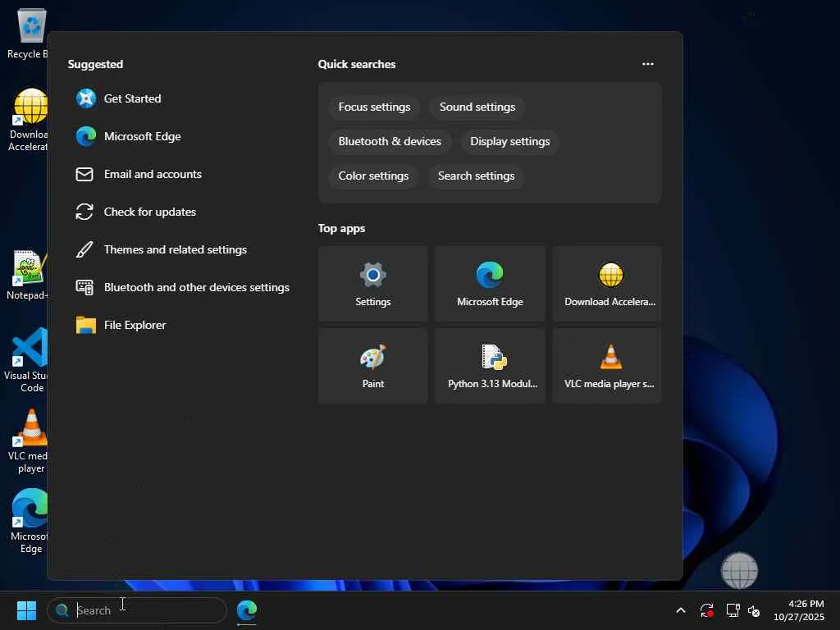Open Download Accelerator tile in Top apps
Viewport: 840px width, 630px height.
[607, 284]
